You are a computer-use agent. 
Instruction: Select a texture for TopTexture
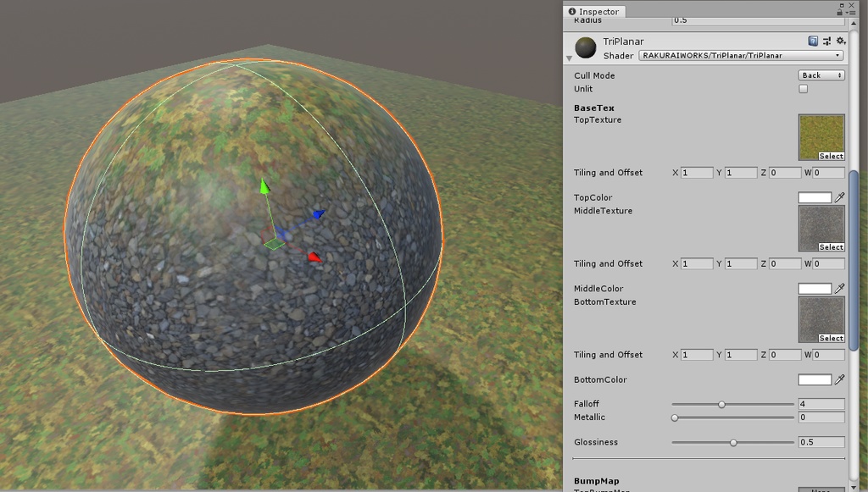(x=832, y=157)
